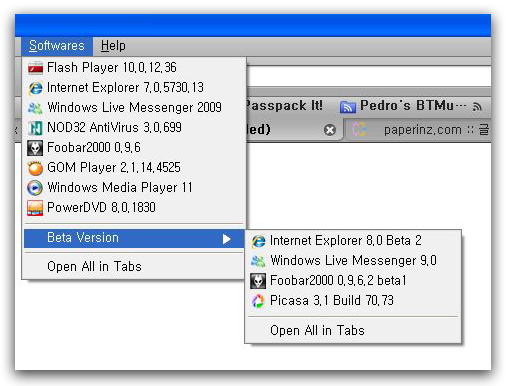Click the PowerDVD icon
The width and height of the screenshot is (506, 386).
[x=35, y=208]
